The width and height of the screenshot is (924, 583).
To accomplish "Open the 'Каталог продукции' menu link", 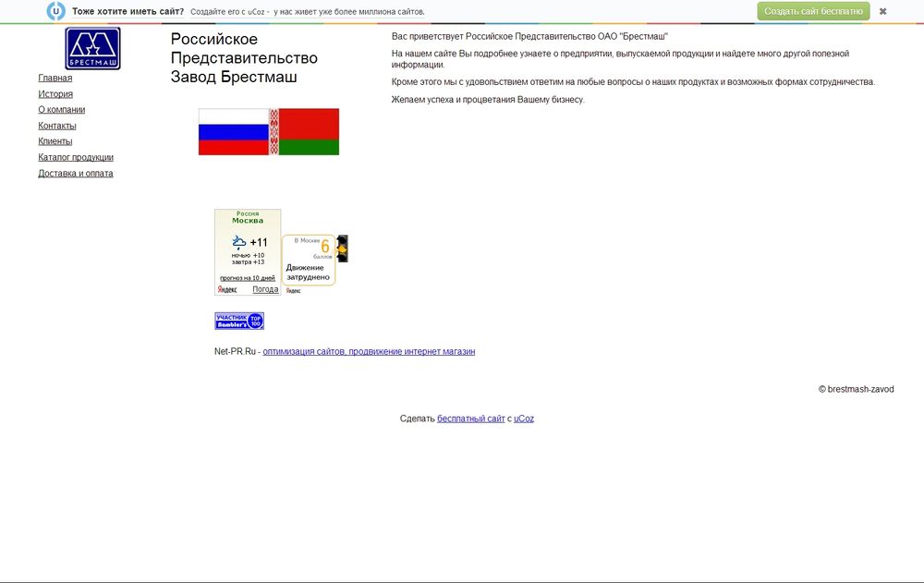I will (76, 157).
